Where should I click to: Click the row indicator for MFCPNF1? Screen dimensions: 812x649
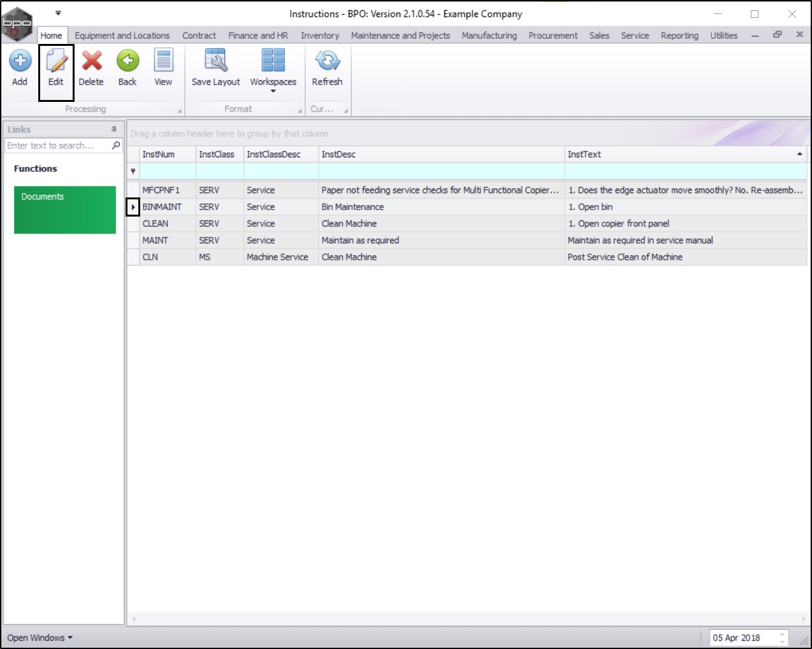tap(133, 190)
